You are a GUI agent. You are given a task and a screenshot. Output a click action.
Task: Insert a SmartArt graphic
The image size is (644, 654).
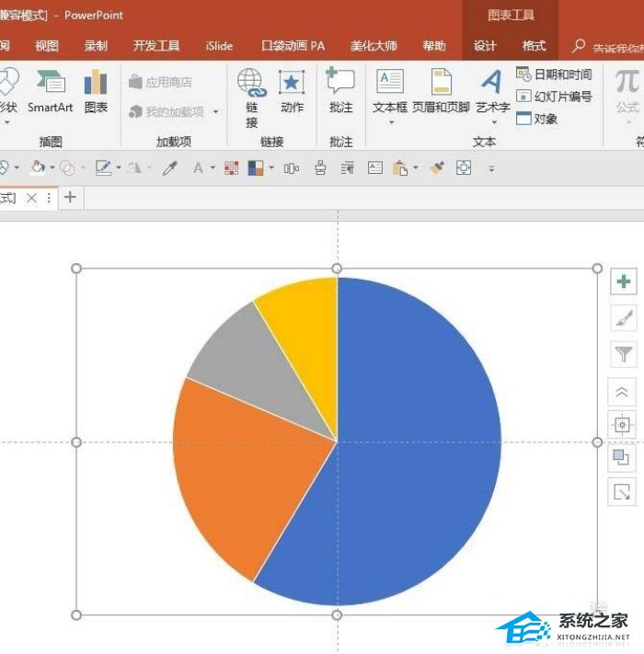pyautogui.click(x=50, y=91)
